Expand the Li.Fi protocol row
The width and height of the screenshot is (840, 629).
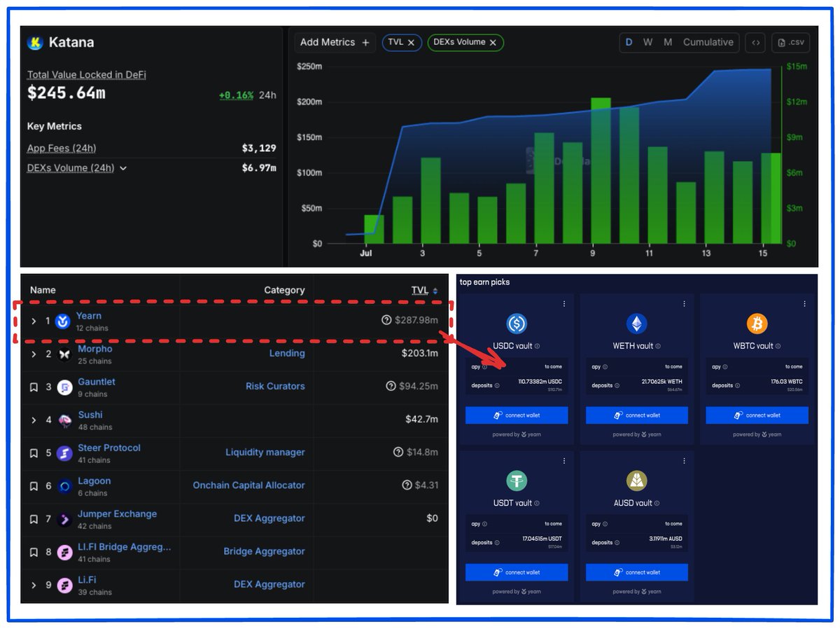(33, 585)
